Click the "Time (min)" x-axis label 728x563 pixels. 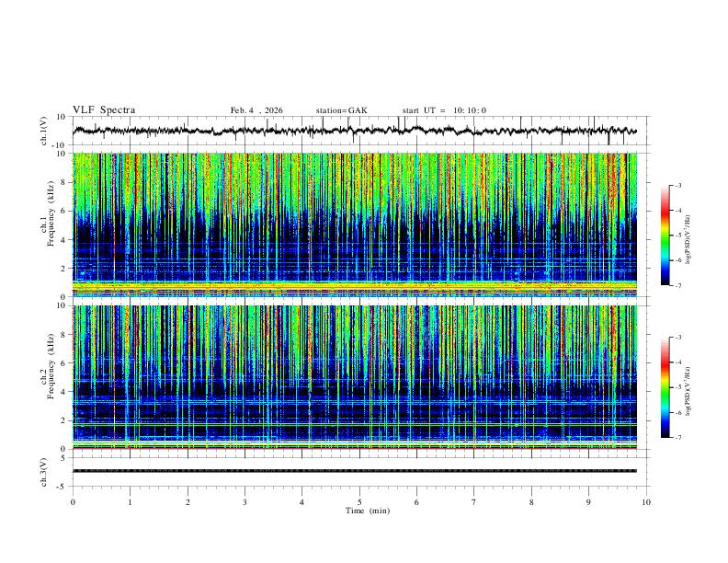coord(368,511)
